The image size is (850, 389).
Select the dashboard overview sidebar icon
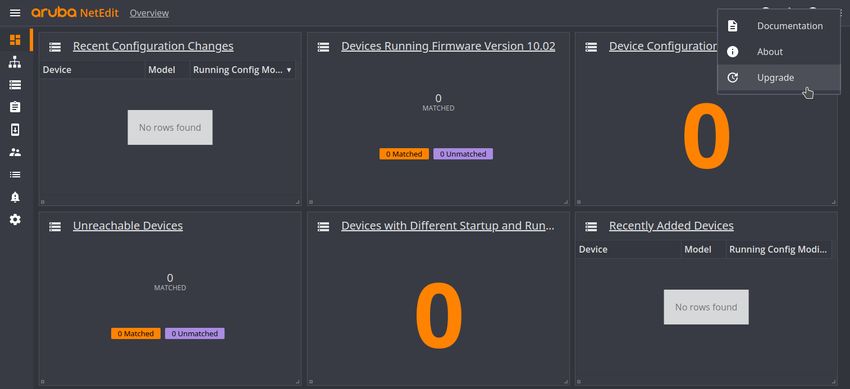click(x=15, y=40)
